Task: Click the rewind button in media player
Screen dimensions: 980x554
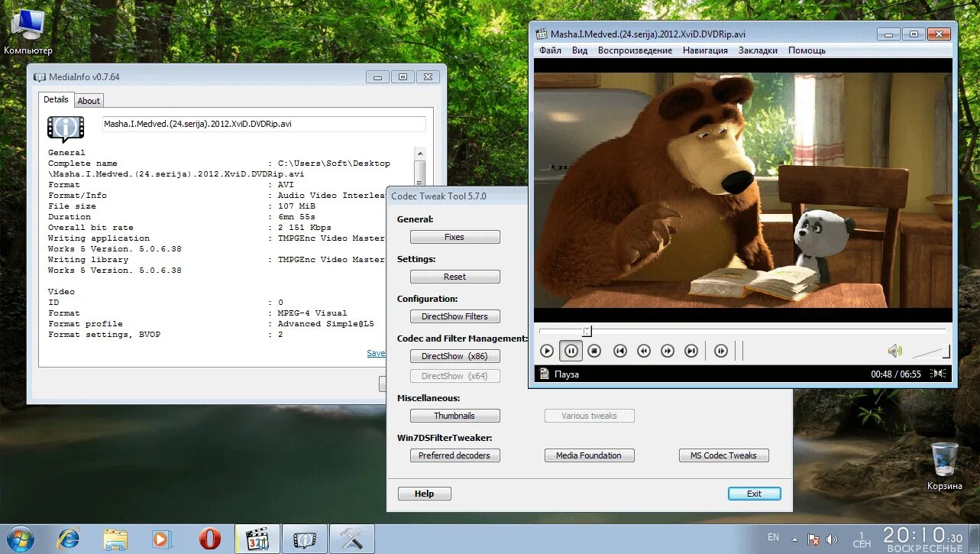Action: (644, 351)
